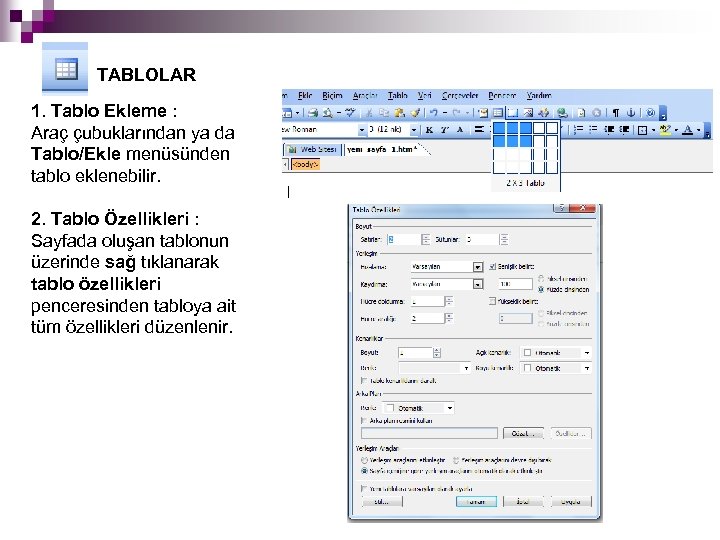Click the İptal button in the dialog
This screenshot has width=720, height=540.
tap(523, 501)
